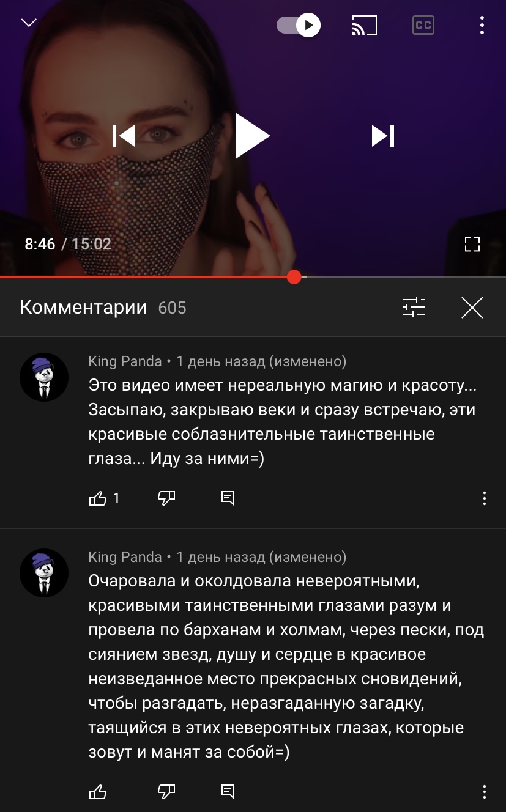Skip to the next video
Viewport: 506px width, 812px height.
click(383, 135)
